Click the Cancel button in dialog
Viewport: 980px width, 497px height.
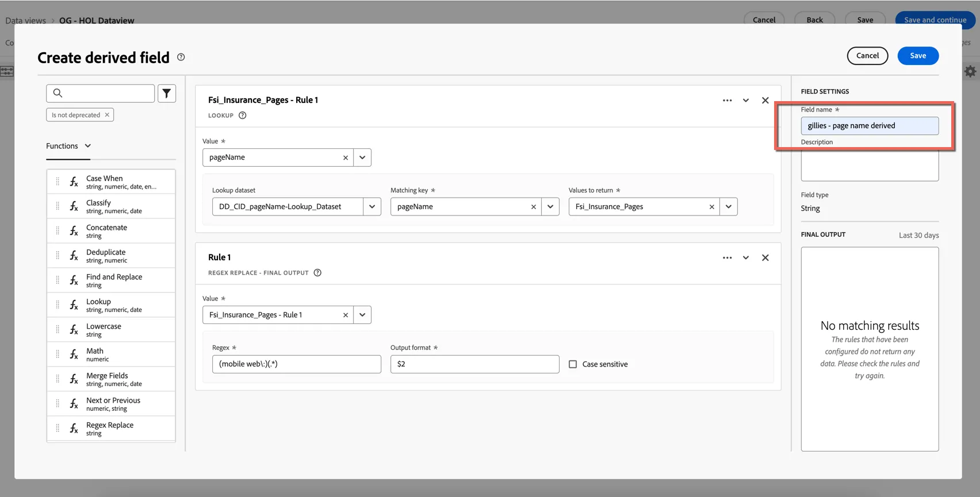click(x=867, y=56)
